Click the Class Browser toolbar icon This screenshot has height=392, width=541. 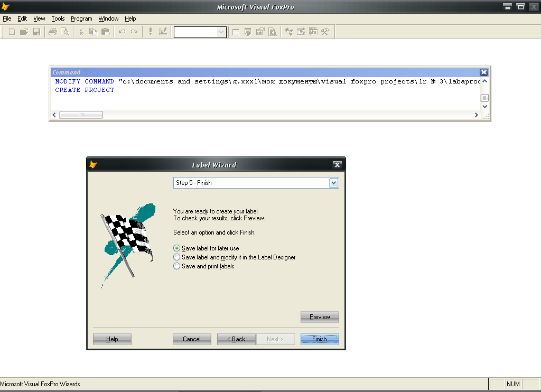(289, 32)
